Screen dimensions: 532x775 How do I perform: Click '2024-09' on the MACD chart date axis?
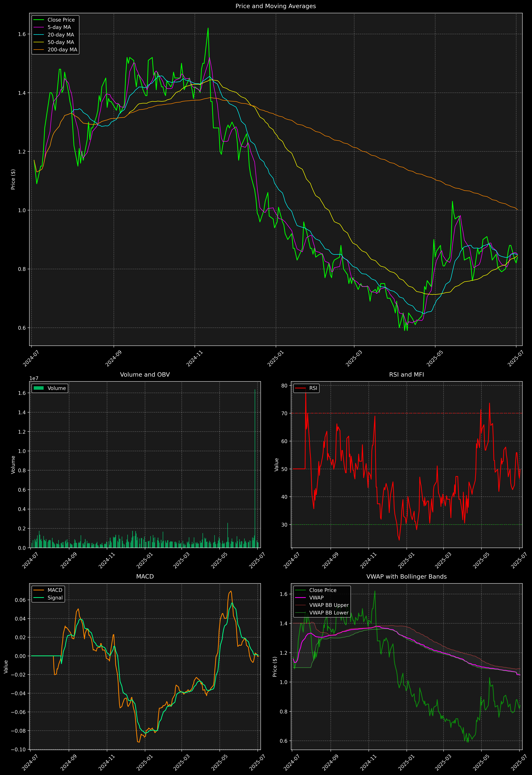[69, 762]
